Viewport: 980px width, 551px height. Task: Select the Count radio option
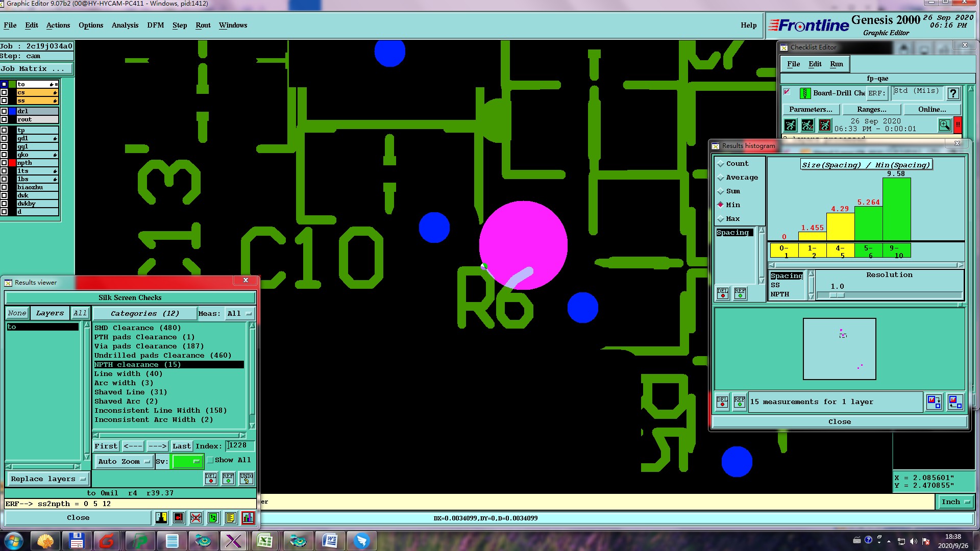721,164
